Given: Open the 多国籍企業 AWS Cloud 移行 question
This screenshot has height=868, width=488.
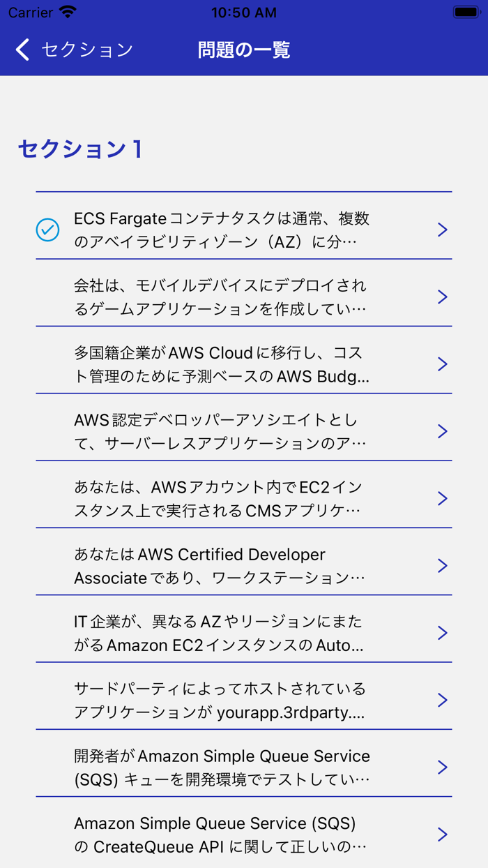Looking at the screenshot, I should pyautogui.click(x=244, y=364).
